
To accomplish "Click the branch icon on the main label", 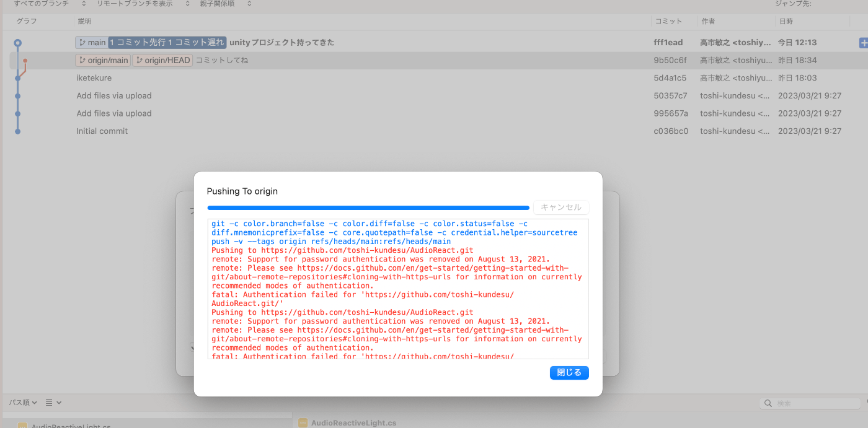I will pyautogui.click(x=83, y=42).
